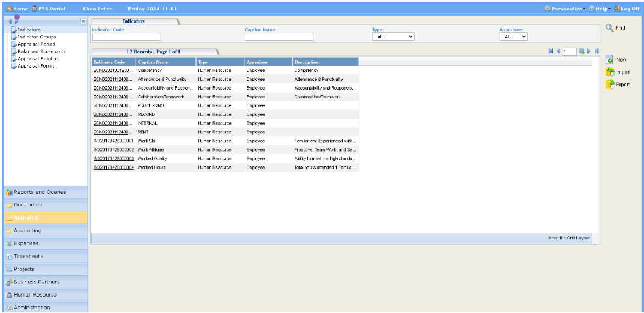The image size is (644, 313).
Task: Collapse the left navigation panel
Action: point(83,21)
